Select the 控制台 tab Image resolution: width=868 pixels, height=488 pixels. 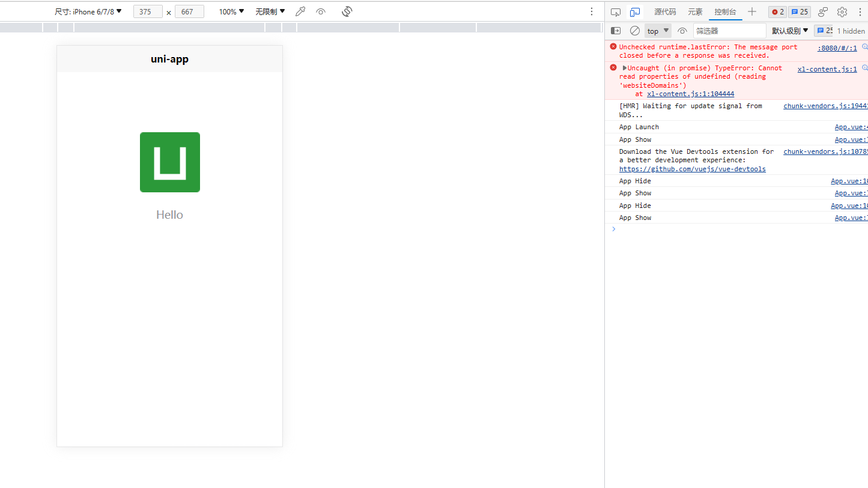(725, 12)
